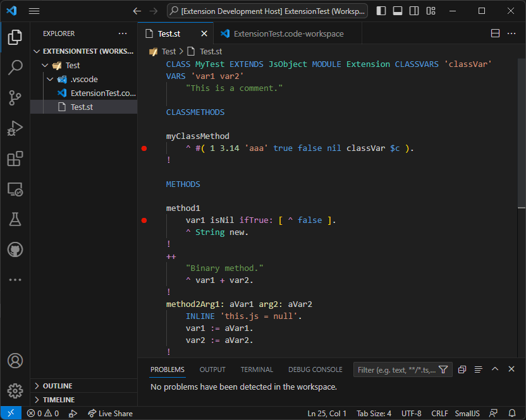Remove breakpoint on myClassMethod return line
Image resolution: width=526 pixels, height=420 pixels.
click(x=144, y=148)
